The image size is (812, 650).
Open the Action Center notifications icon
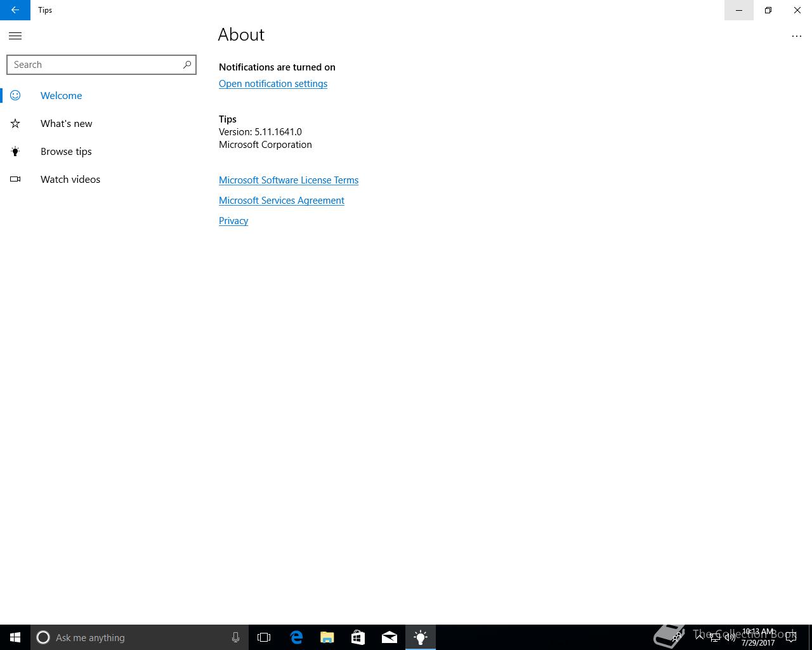pos(791,637)
